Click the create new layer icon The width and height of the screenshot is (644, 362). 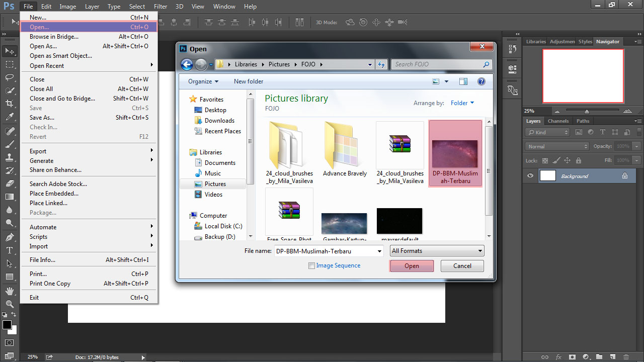[612, 357]
